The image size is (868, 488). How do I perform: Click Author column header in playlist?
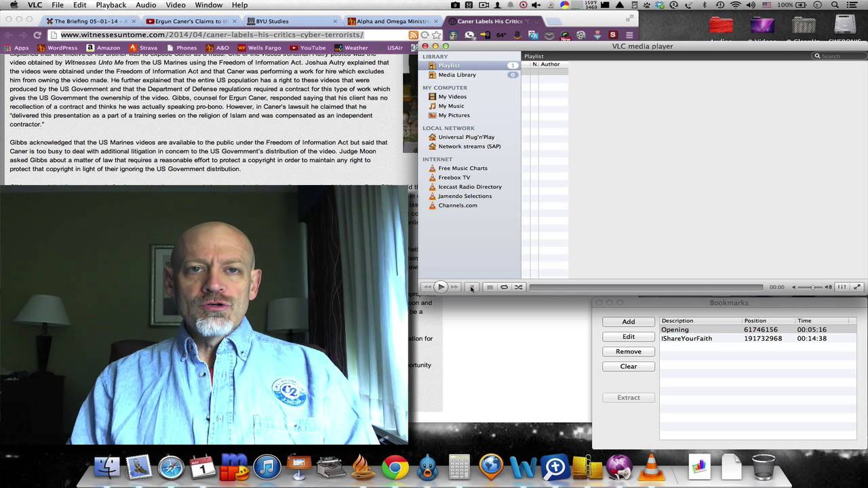coord(550,64)
